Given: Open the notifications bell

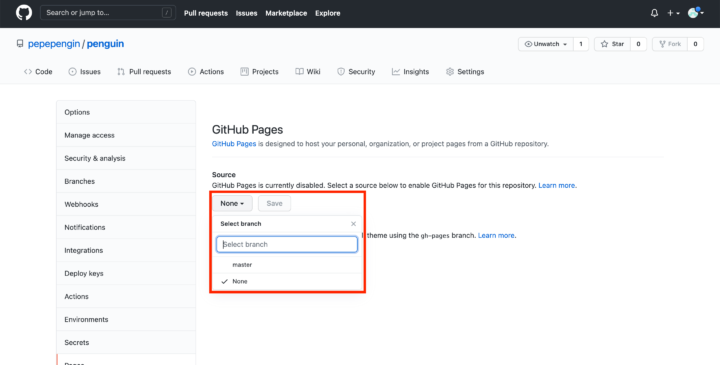Looking at the screenshot, I should click(x=654, y=13).
